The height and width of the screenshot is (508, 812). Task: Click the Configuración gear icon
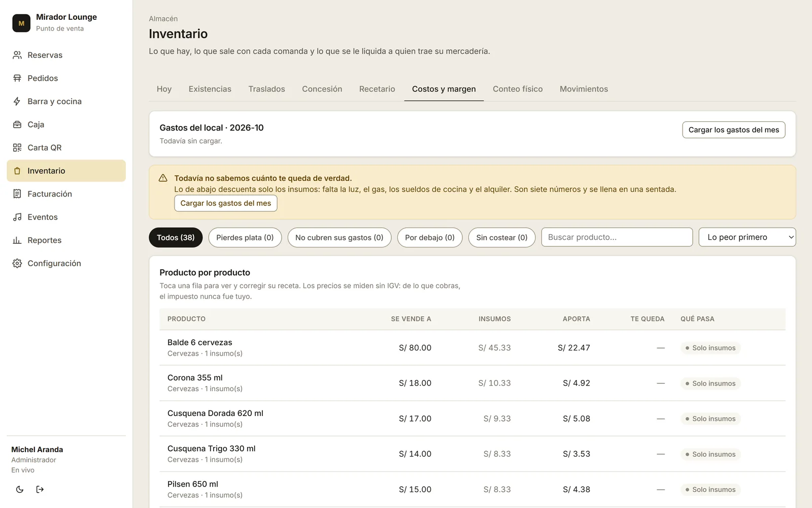pyautogui.click(x=17, y=263)
